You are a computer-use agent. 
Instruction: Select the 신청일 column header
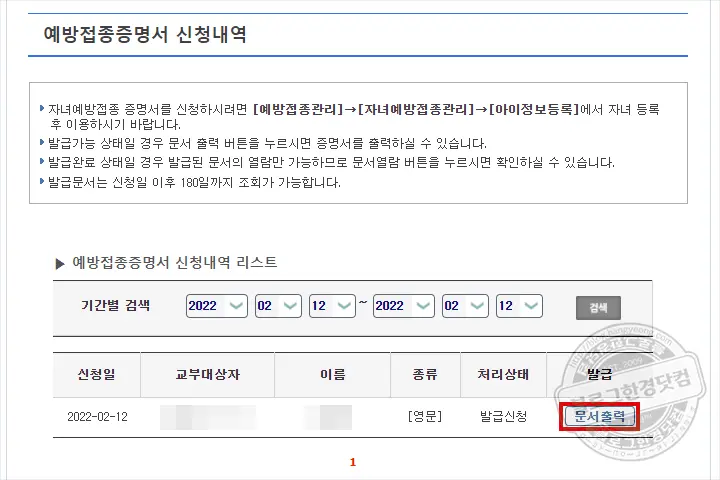(96, 374)
